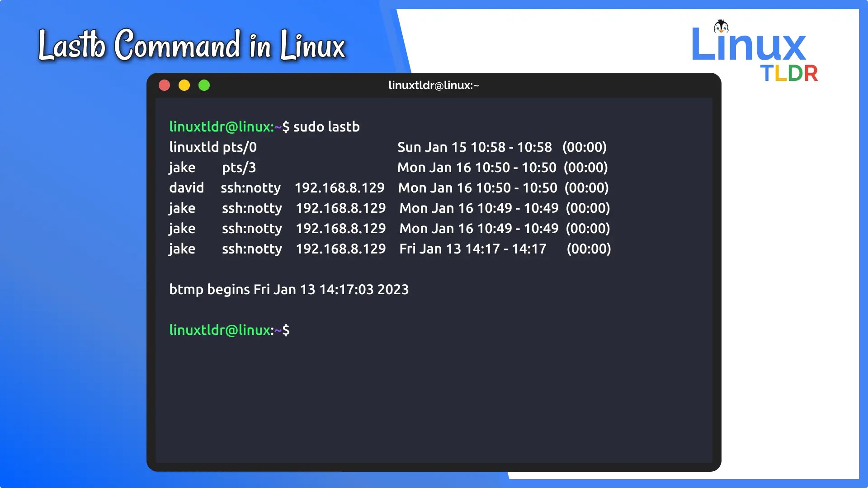868x488 pixels.
Task: Select the 'linuxtld pts/0' row username
Action: (193, 147)
